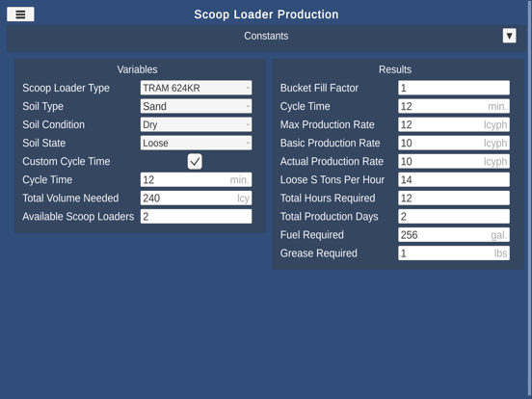The width and height of the screenshot is (532, 399).
Task: Click the Loose S Tons Per Hour field
Action: click(454, 179)
